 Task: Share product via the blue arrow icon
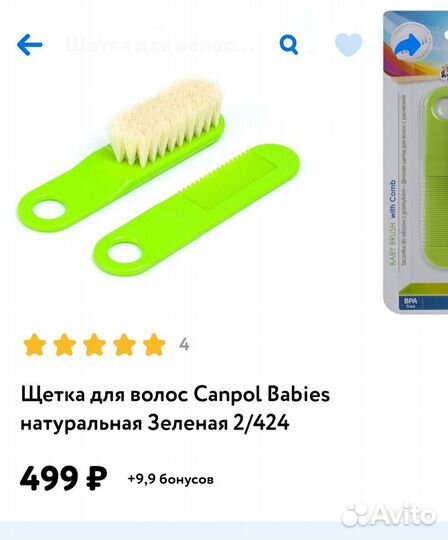point(410,43)
